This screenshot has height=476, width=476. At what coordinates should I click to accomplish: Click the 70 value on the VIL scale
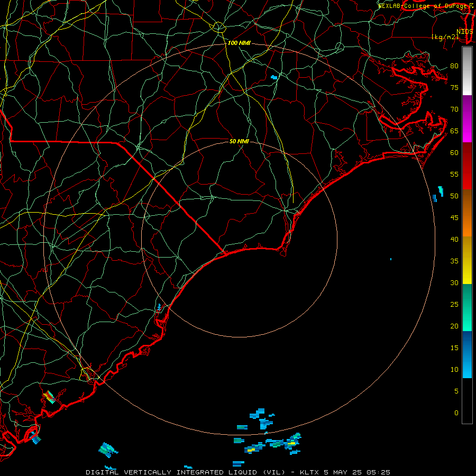click(454, 109)
